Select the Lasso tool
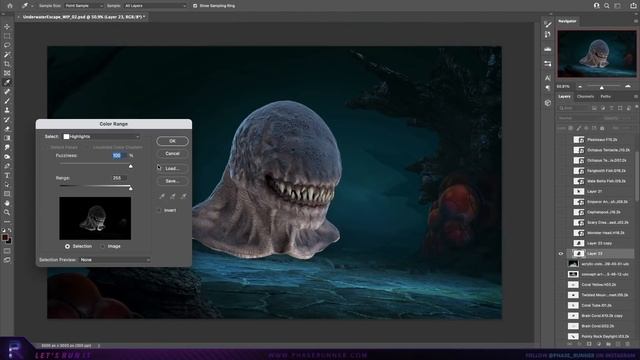This screenshot has height=360, width=640. click(7, 45)
